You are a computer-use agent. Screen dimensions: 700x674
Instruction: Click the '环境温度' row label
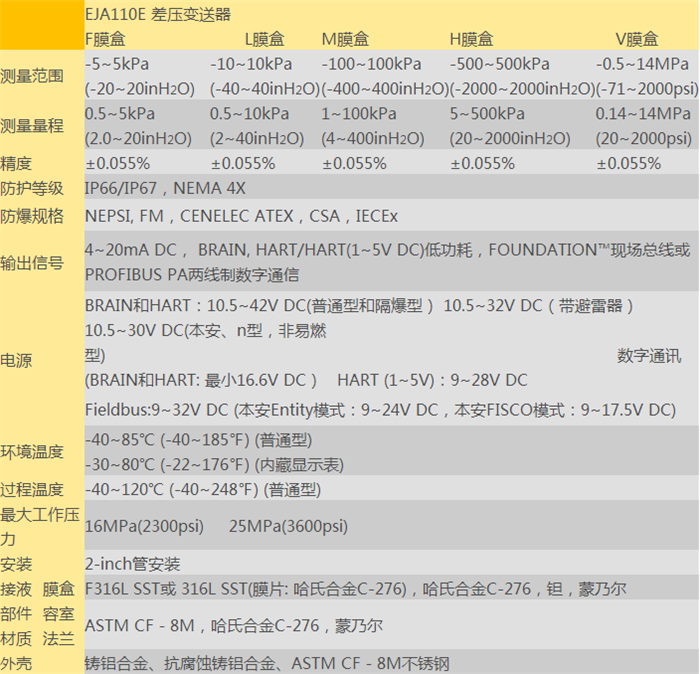point(32,452)
